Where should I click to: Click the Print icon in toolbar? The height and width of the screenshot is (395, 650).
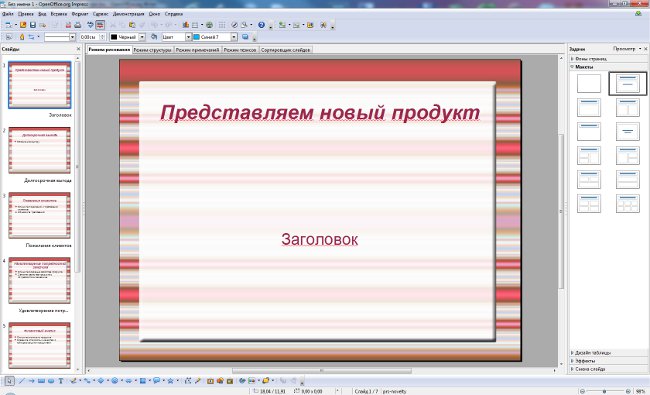pos(78,25)
